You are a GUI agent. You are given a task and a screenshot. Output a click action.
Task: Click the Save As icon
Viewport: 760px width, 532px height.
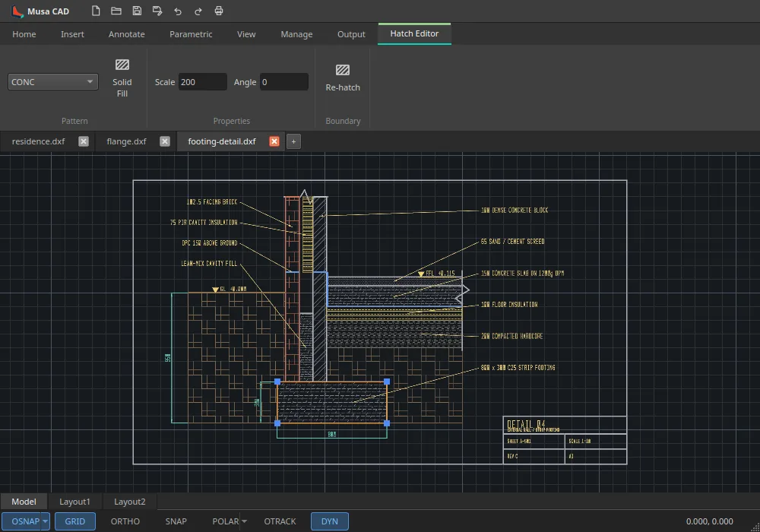pyautogui.click(x=157, y=11)
